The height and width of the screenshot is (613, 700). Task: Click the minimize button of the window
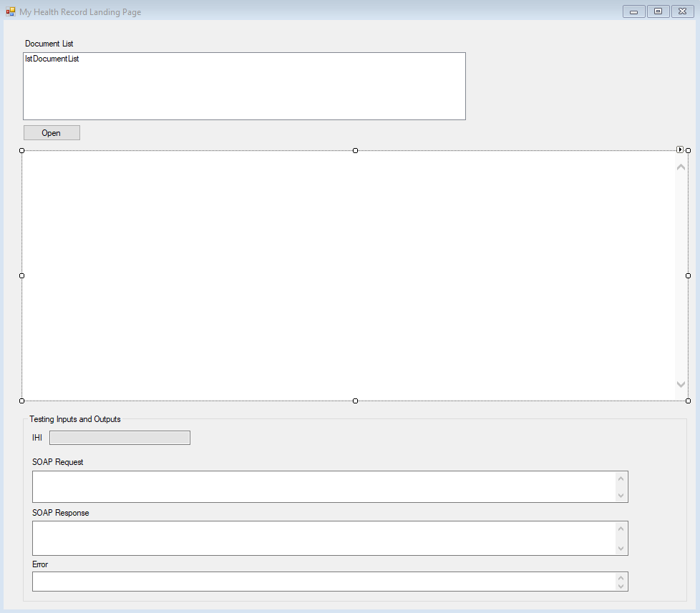point(633,11)
